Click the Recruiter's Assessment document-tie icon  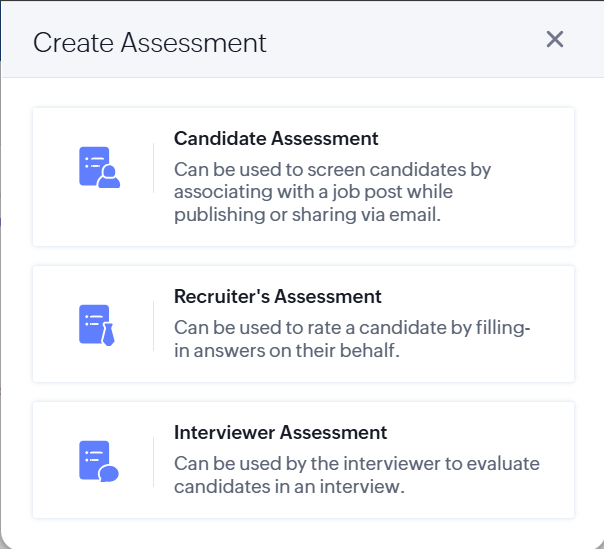pos(98,325)
